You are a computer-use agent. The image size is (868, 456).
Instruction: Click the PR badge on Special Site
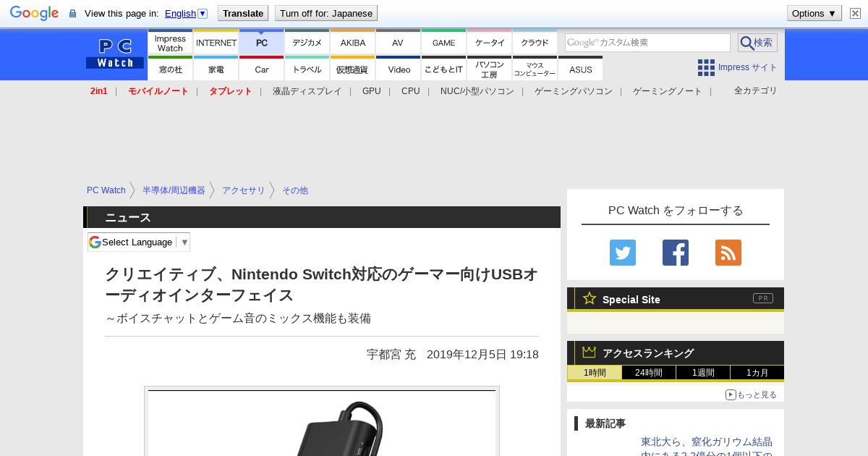pyautogui.click(x=762, y=298)
